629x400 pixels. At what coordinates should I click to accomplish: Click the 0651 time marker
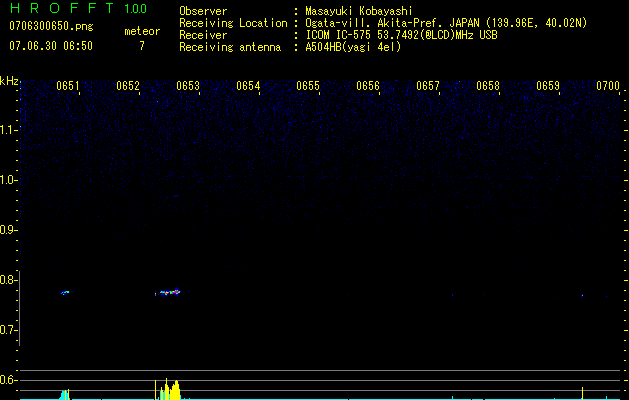point(67,86)
